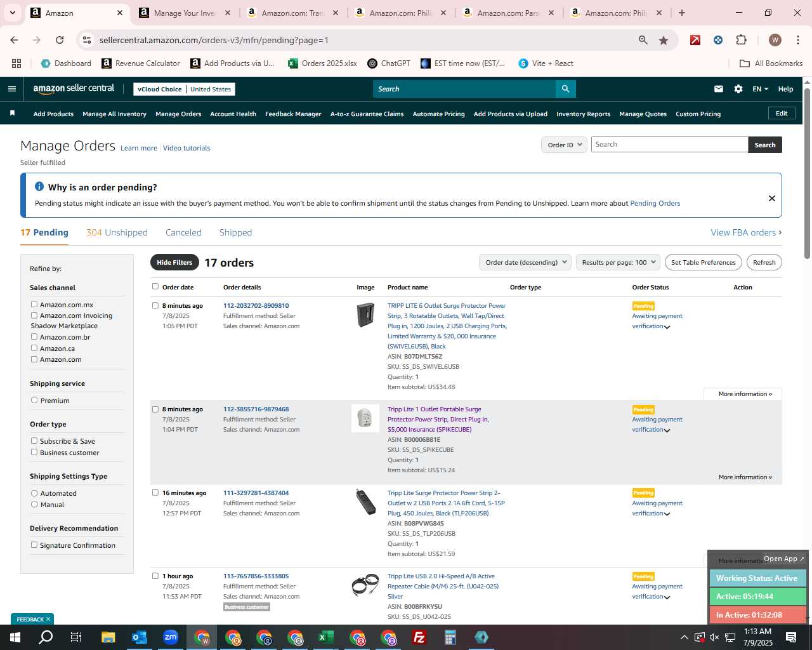This screenshot has width=812, height=650.
Task: Switch to Manage Your Inventory browser tab
Action: [x=184, y=13]
